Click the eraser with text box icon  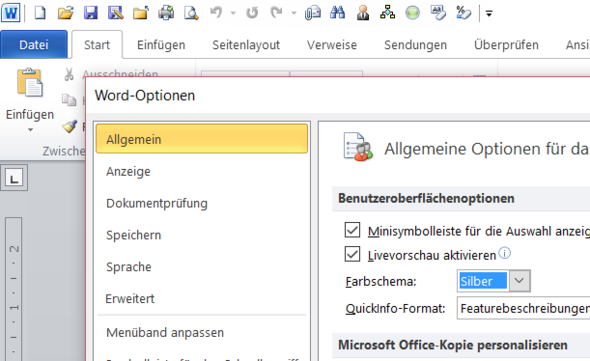coord(438,13)
